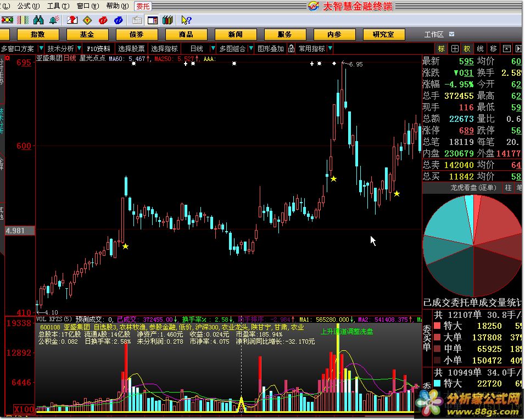Screen dimensions: 525x420
Task: Switch to the 债券 tab
Action: click(137, 35)
